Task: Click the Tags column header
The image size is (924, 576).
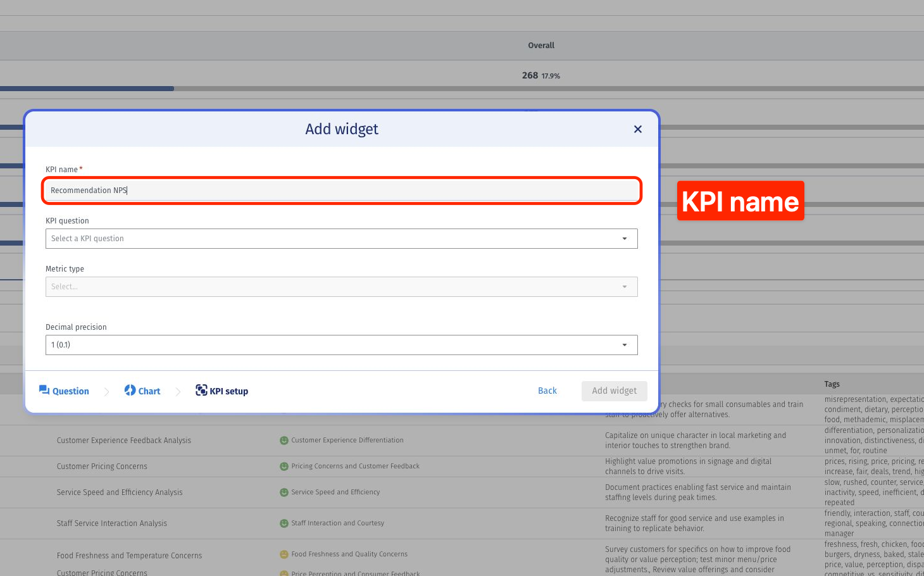Action: click(832, 384)
